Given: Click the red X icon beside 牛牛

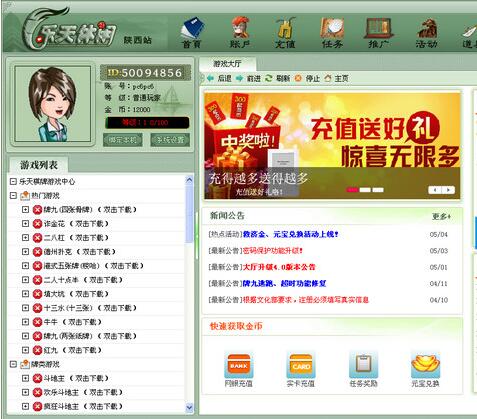Looking at the screenshot, I should click(x=37, y=322).
